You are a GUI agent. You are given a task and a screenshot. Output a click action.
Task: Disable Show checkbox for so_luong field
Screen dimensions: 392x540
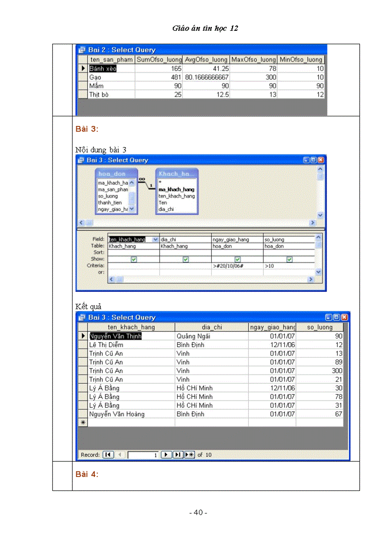tap(289, 259)
